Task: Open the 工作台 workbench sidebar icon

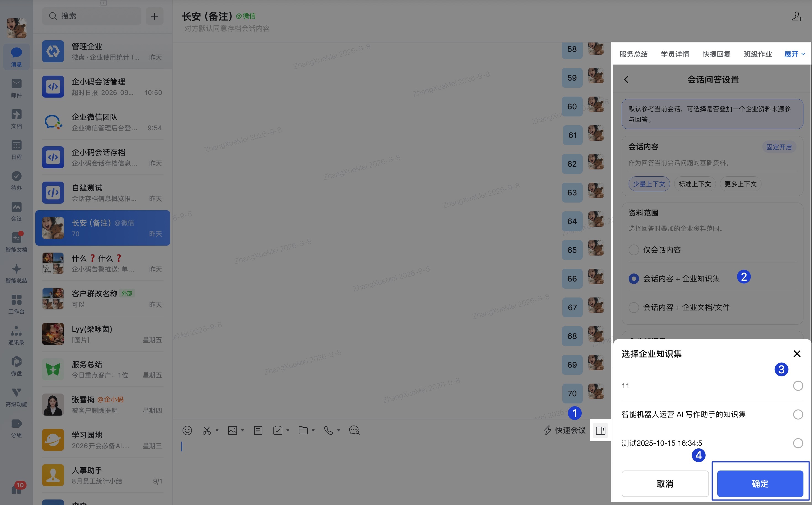Action: point(16,304)
